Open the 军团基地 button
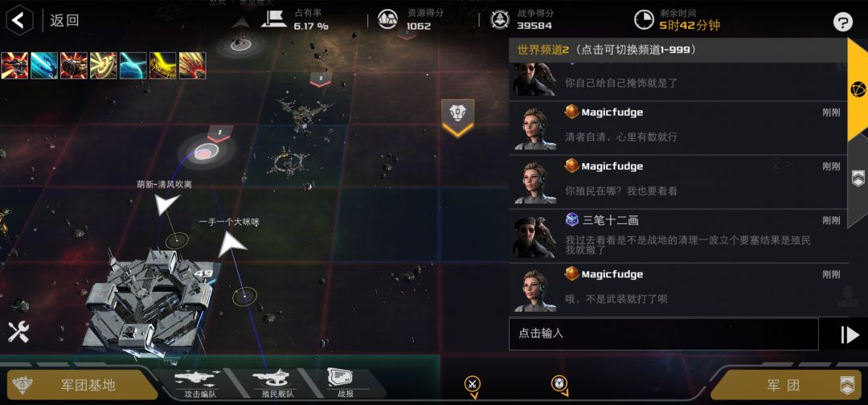The width and height of the screenshot is (868, 405). (82, 385)
